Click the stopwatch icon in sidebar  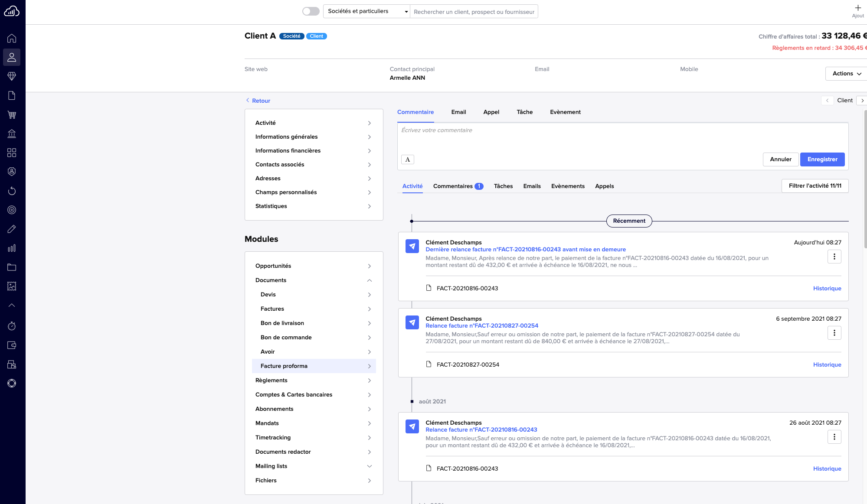(x=12, y=326)
